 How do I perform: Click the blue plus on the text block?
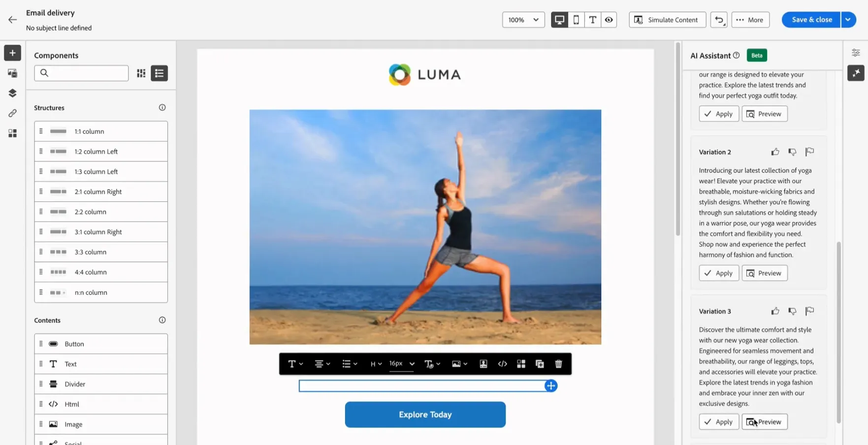click(551, 386)
